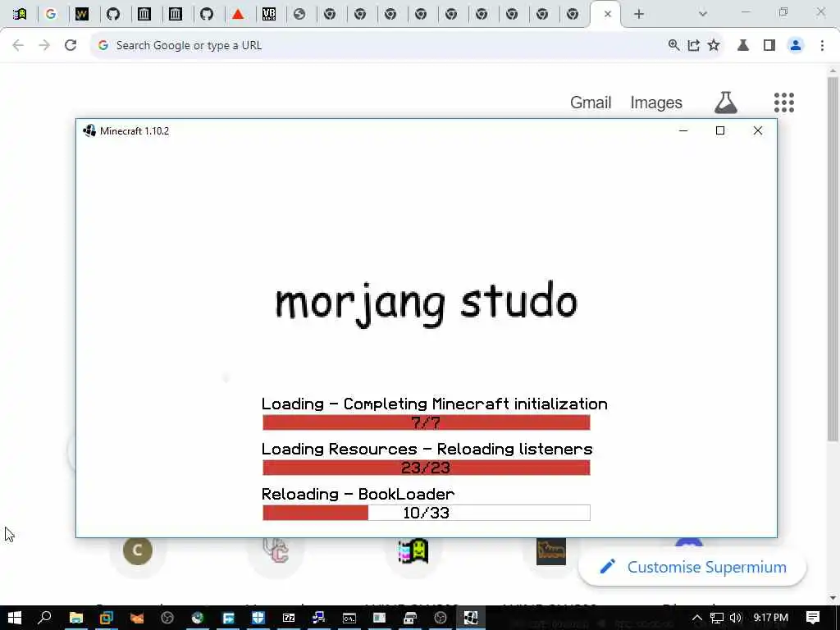Click the Minecraft 1.10.2 window icon
The width and height of the screenshot is (840, 630).
point(89,130)
